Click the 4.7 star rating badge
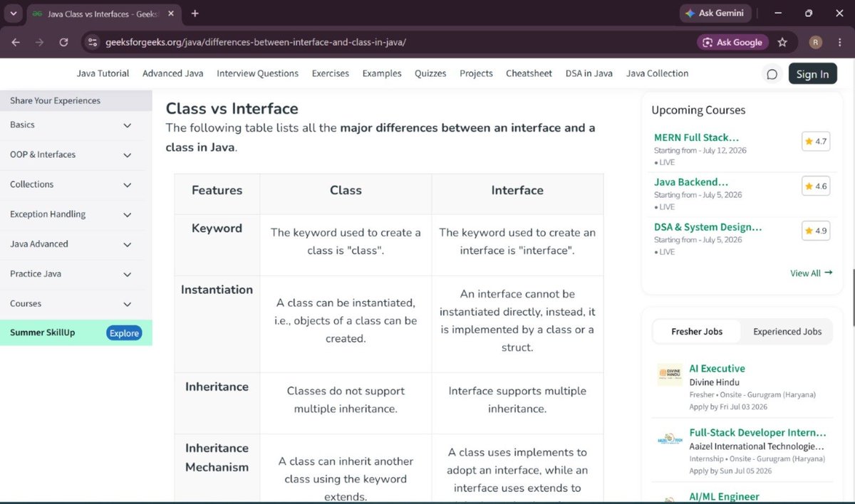Image resolution: width=855 pixels, height=504 pixels. pos(816,141)
